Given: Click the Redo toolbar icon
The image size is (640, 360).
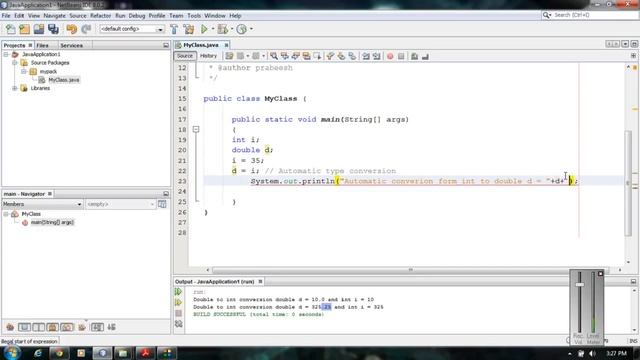Looking at the screenshot, I should point(86,29).
